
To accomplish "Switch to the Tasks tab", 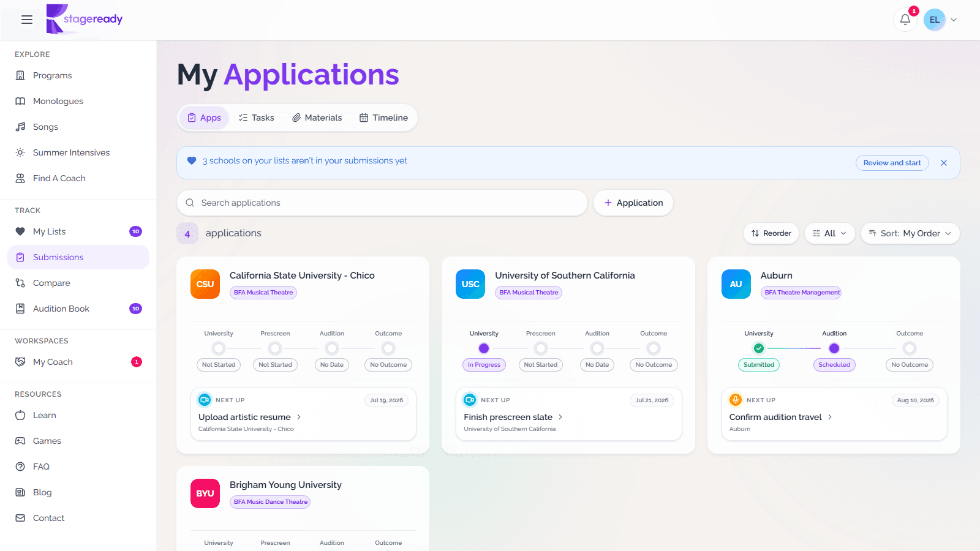I will (256, 118).
